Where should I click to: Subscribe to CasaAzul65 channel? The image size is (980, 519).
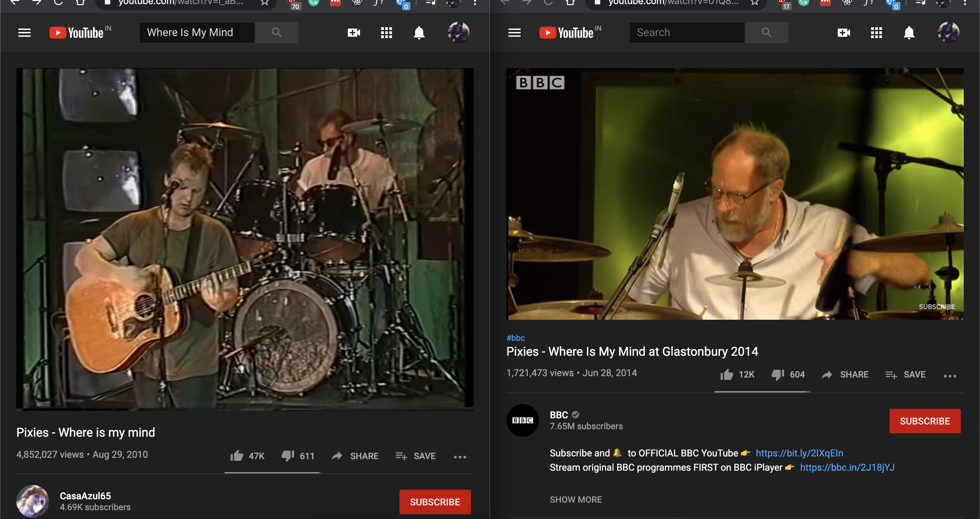coord(435,502)
